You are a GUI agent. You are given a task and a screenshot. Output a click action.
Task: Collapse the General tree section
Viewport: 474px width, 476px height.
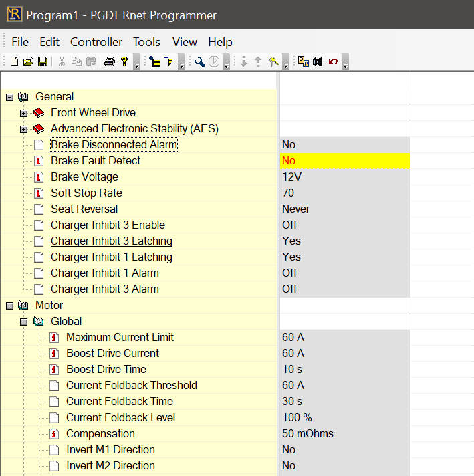pyautogui.click(x=9, y=97)
